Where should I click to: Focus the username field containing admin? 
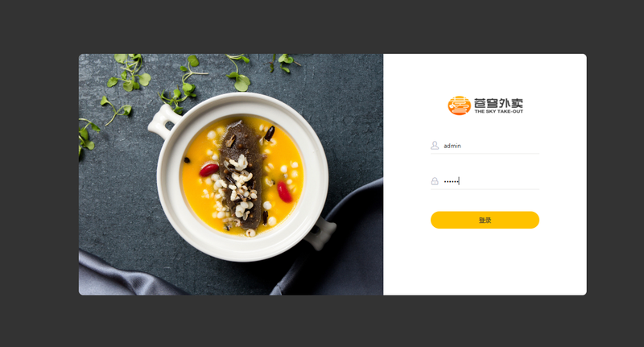click(x=485, y=146)
